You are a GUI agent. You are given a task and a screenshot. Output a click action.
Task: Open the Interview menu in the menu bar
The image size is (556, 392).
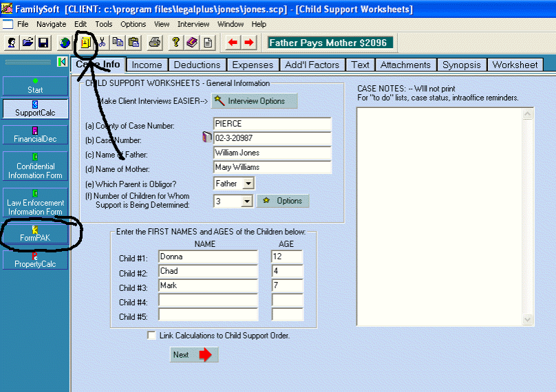point(193,24)
